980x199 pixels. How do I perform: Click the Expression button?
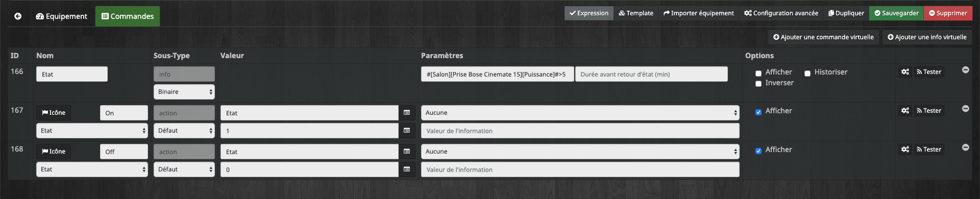coord(589,13)
